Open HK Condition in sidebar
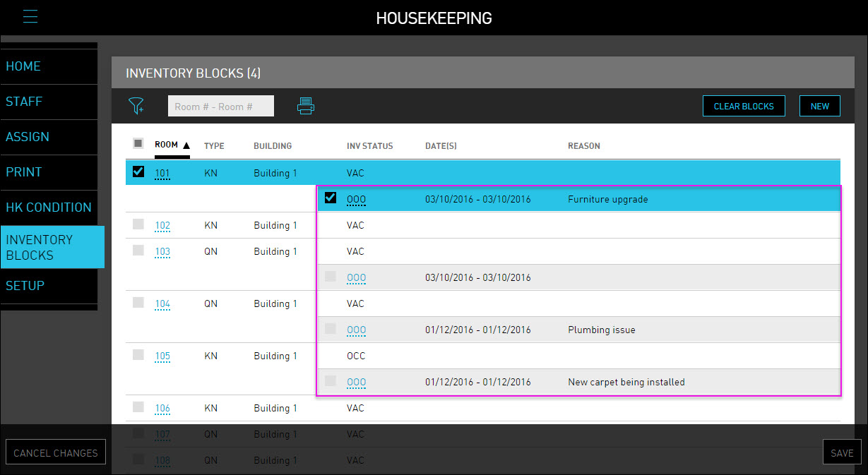Image resolution: width=868 pixels, height=475 pixels. coord(49,208)
